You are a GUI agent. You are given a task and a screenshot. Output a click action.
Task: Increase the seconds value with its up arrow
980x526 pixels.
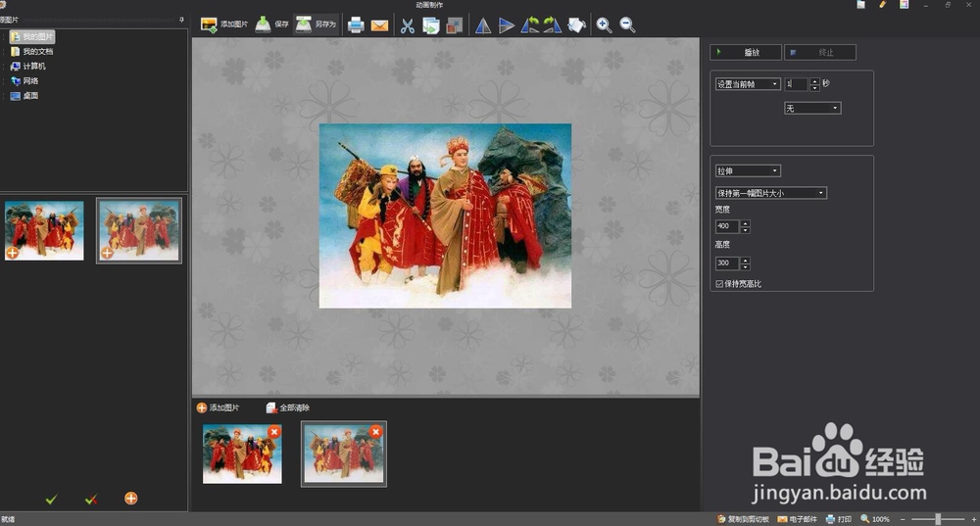pyautogui.click(x=814, y=80)
